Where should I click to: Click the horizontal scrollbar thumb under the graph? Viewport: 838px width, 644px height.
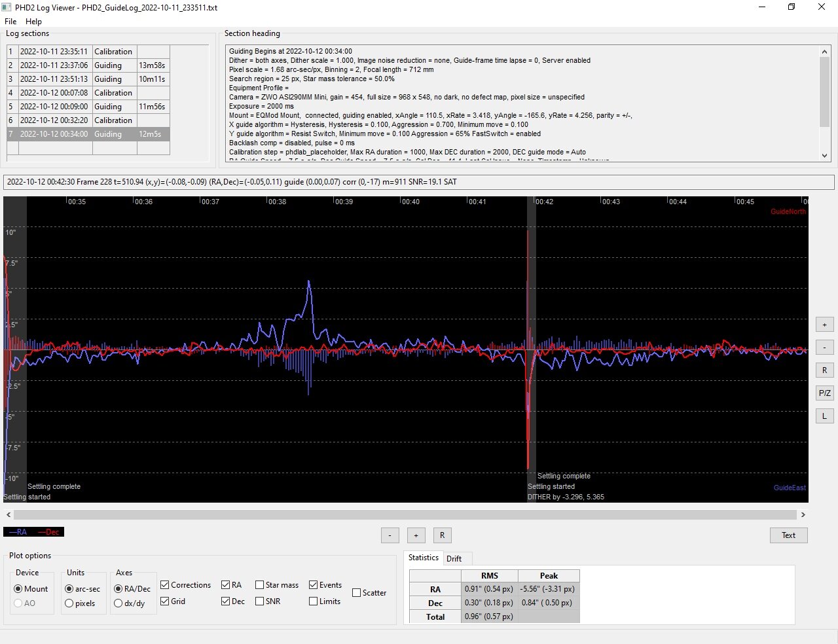pyautogui.click(x=405, y=515)
